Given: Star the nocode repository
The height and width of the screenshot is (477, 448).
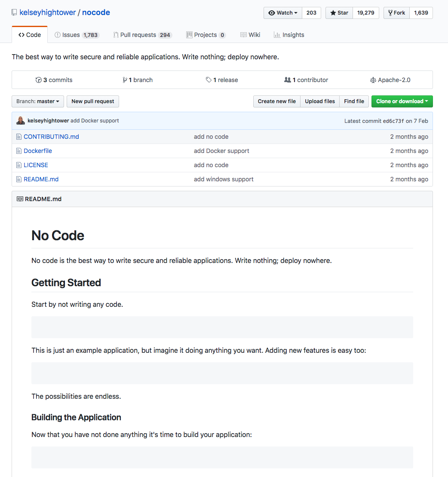Looking at the screenshot, I should [339, 13].
